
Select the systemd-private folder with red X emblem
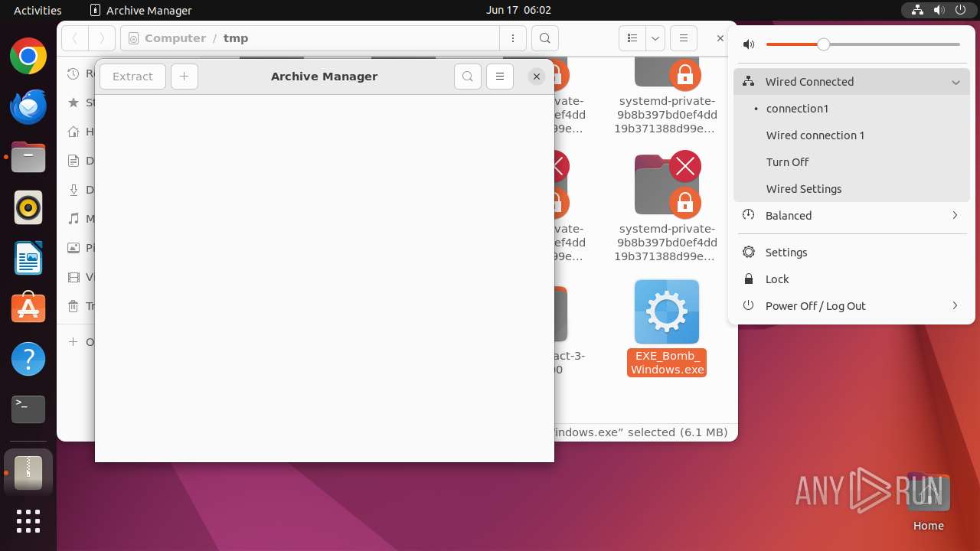(x=667, y=184)
